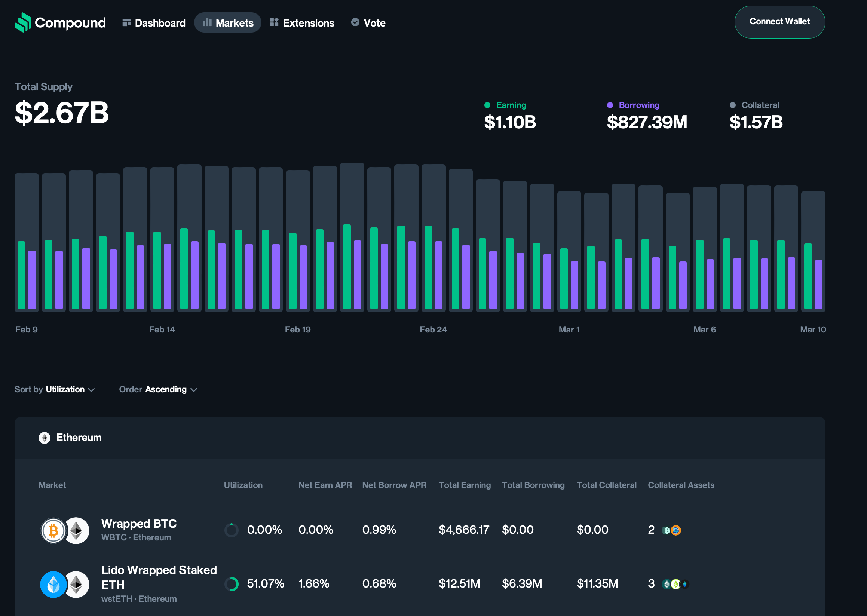The image size is (867, 616).
Task: Toggle the Borrowing legend dot
Action: pos(610,105)
